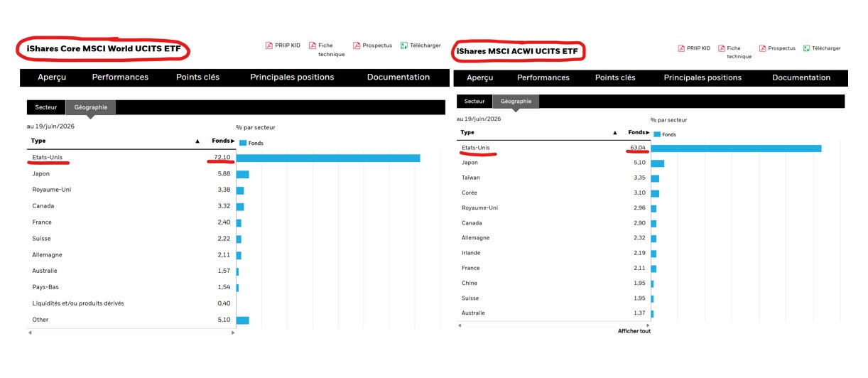Click PRIIP KID link for MSCI World ETF

pos(288,45)
